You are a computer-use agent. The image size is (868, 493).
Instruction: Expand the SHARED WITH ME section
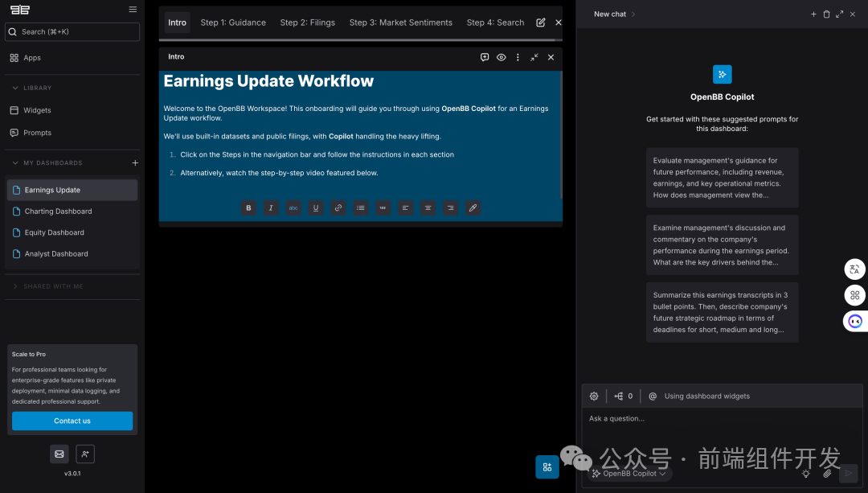coord(15,286)
